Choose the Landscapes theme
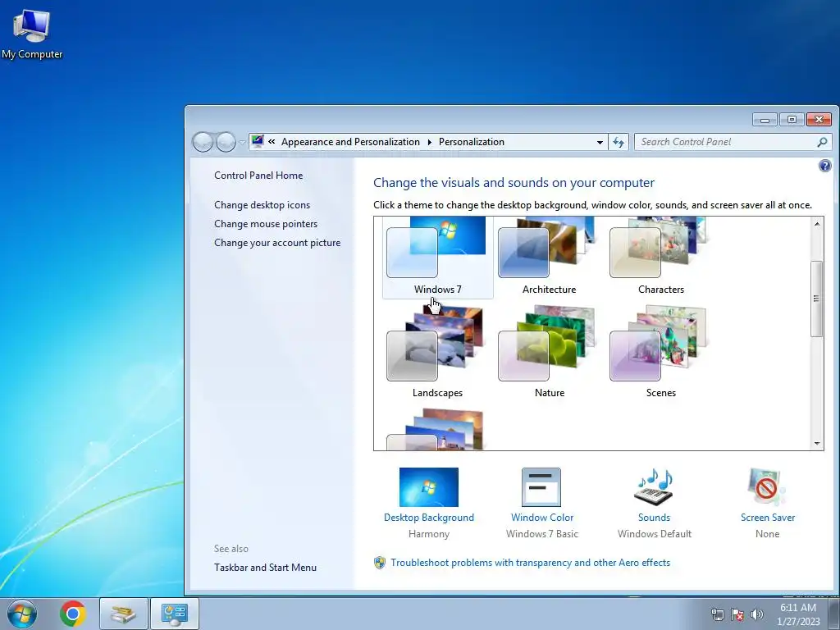This screenshot has width=840, height=630. tap(437, 353)
